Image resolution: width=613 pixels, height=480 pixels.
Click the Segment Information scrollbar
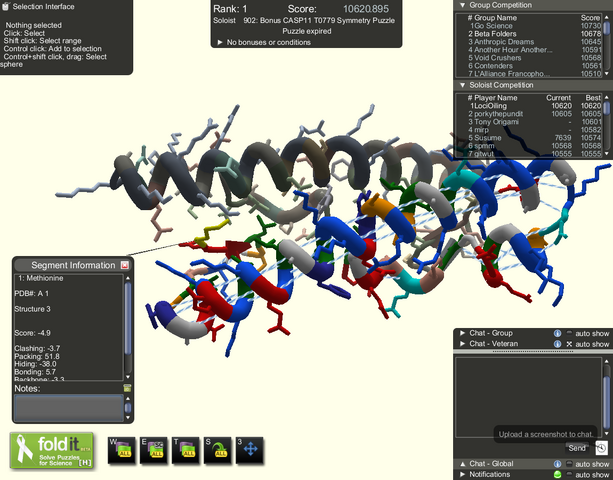tap(127, 318)
